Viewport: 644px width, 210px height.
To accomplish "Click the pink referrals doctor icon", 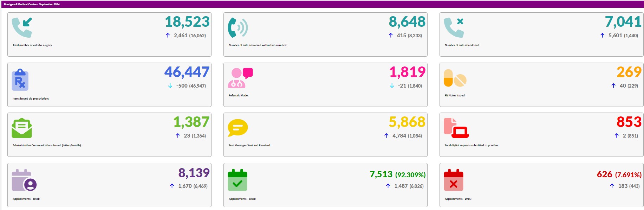I will click(x=240, y=78).
